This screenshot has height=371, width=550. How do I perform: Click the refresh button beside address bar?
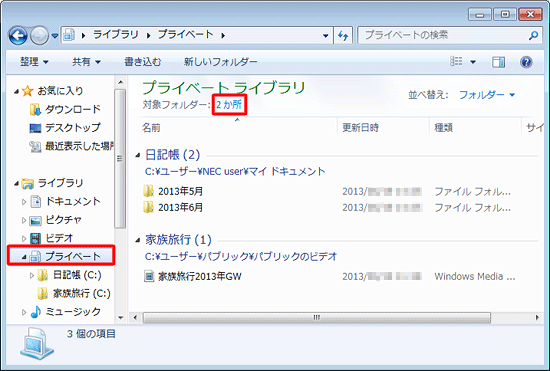[x=343, y=35]
